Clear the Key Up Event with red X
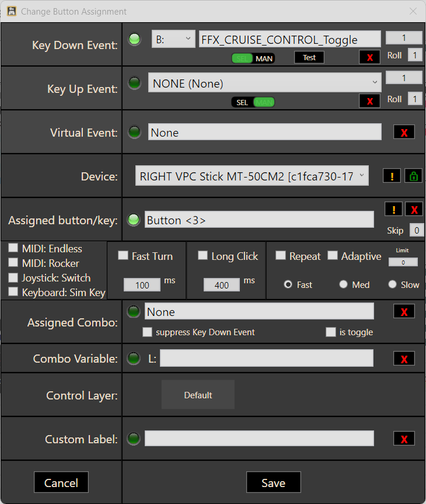 [369, 100]
